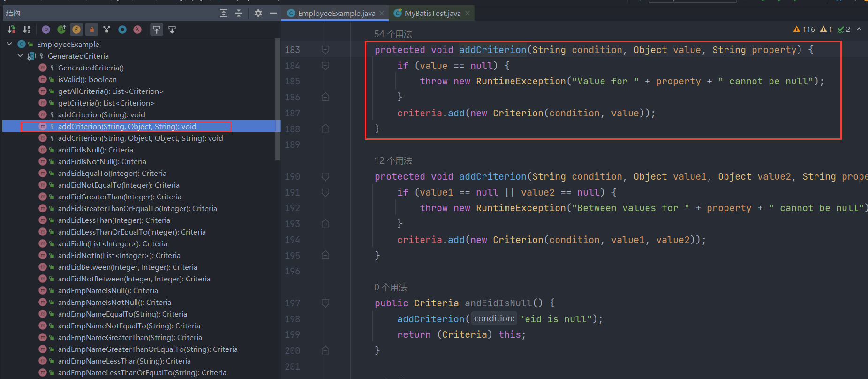Select andEidIsNull(): Criteria item
The width and height of the screenshot is (868, 379).
pos(95,150)
